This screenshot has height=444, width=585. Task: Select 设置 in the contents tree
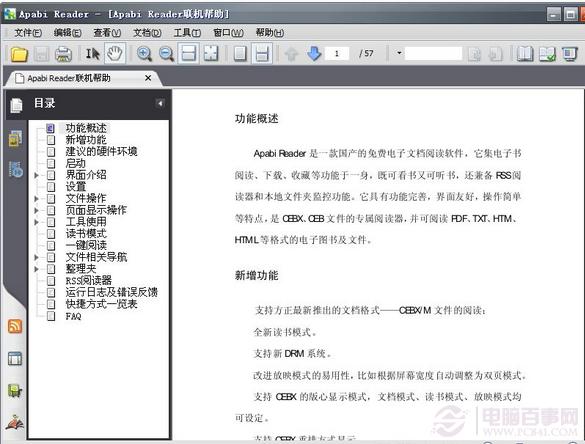click(x=75, y=187)
